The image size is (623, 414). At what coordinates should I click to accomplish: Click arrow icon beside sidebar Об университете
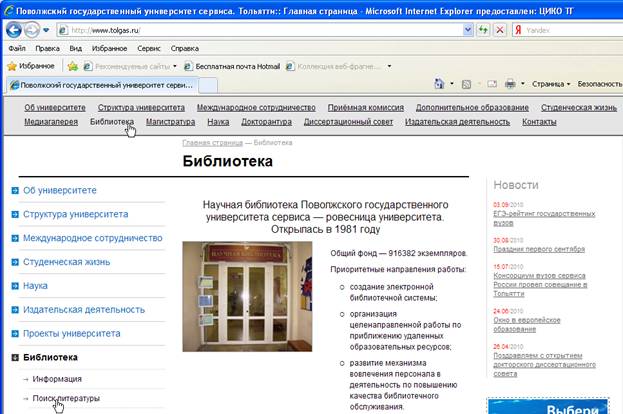(x=15, y=191)
